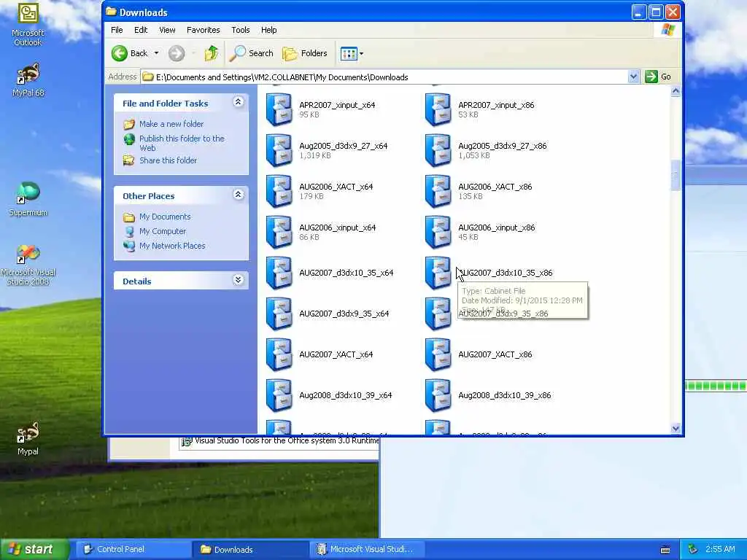Viewport: 747px width, 560px height.
Task: Open Supermium desktop shortcut
Action: [28, 199]
